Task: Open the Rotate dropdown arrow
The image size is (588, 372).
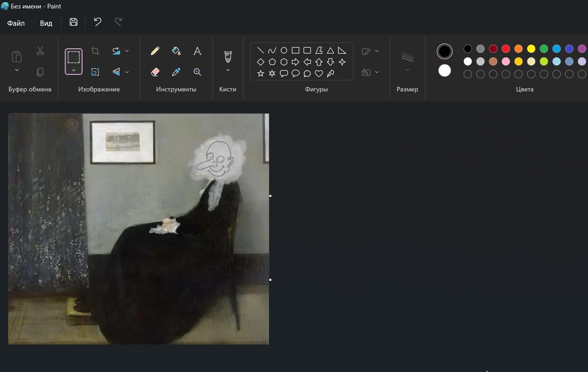Action: (127, 51)
